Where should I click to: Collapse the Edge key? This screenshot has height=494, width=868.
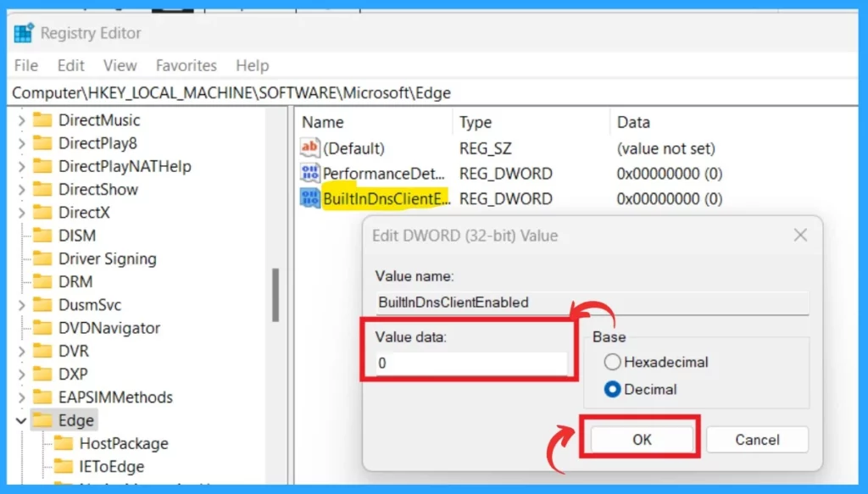click(x=21, y=421)
